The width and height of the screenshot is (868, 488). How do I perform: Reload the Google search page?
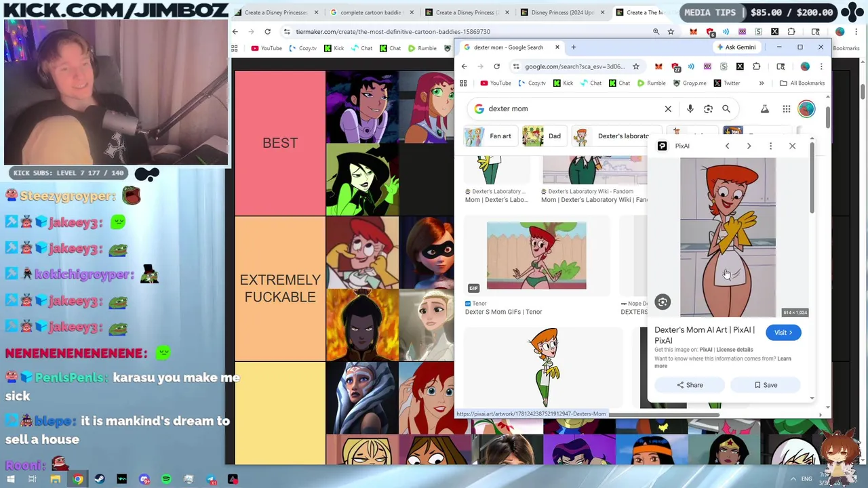(x=496, y=66)
